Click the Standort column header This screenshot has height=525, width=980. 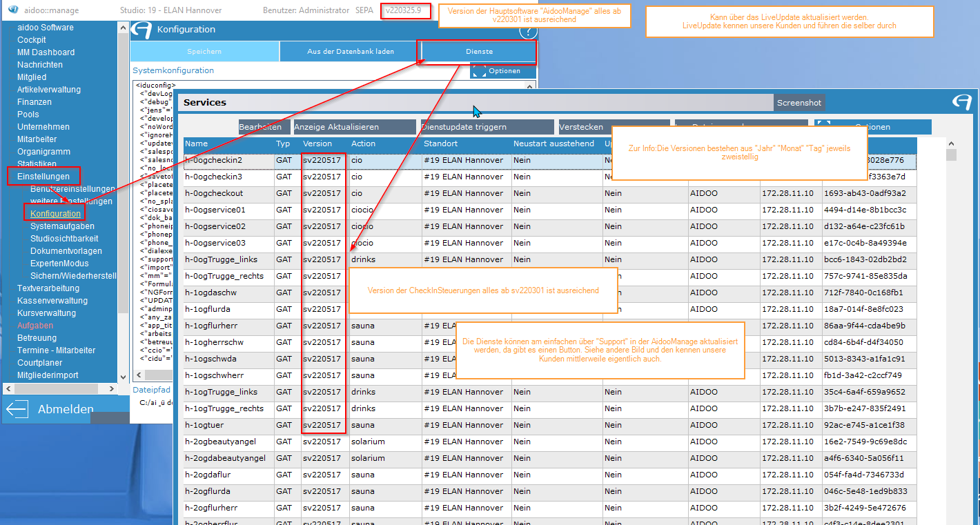pos(467,143)
